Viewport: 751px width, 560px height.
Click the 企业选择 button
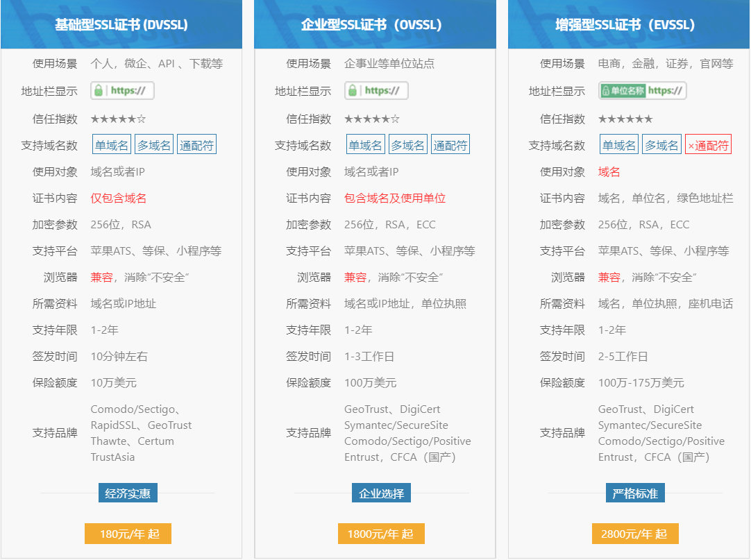point(381,492)
